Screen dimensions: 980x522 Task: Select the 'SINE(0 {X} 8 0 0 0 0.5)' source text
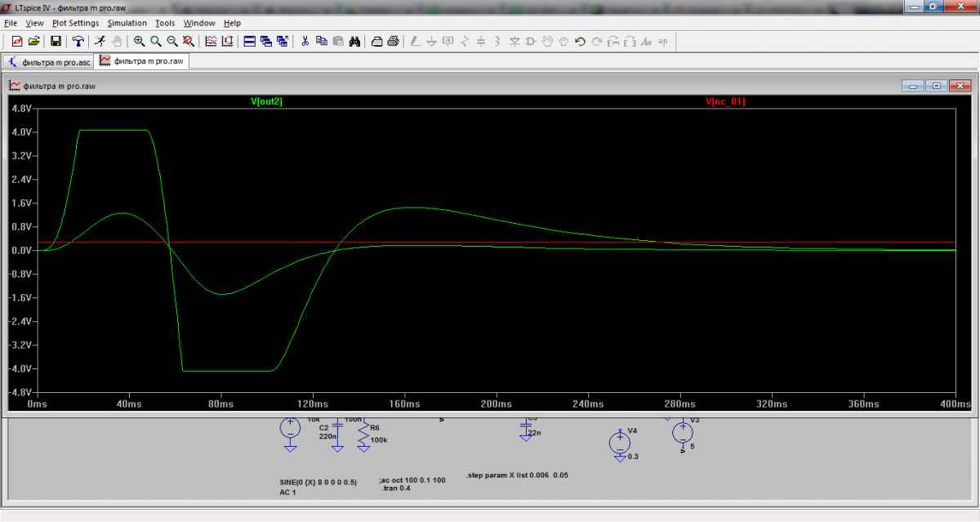tap(319, 482)
